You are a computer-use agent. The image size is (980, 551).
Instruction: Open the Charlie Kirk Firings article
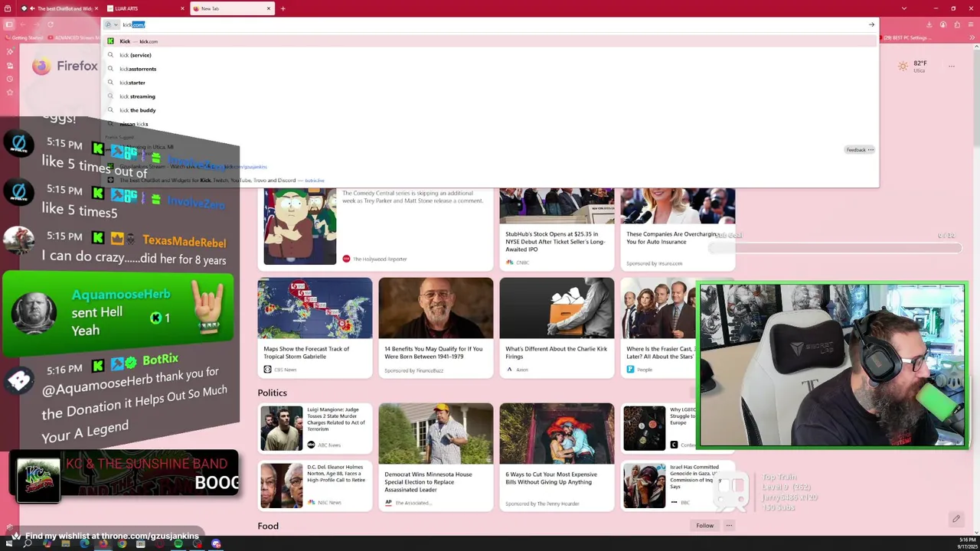(557, 328)
